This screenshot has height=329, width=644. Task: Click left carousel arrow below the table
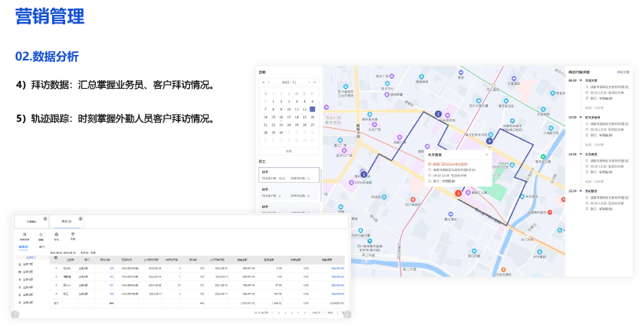pos(14,315)
